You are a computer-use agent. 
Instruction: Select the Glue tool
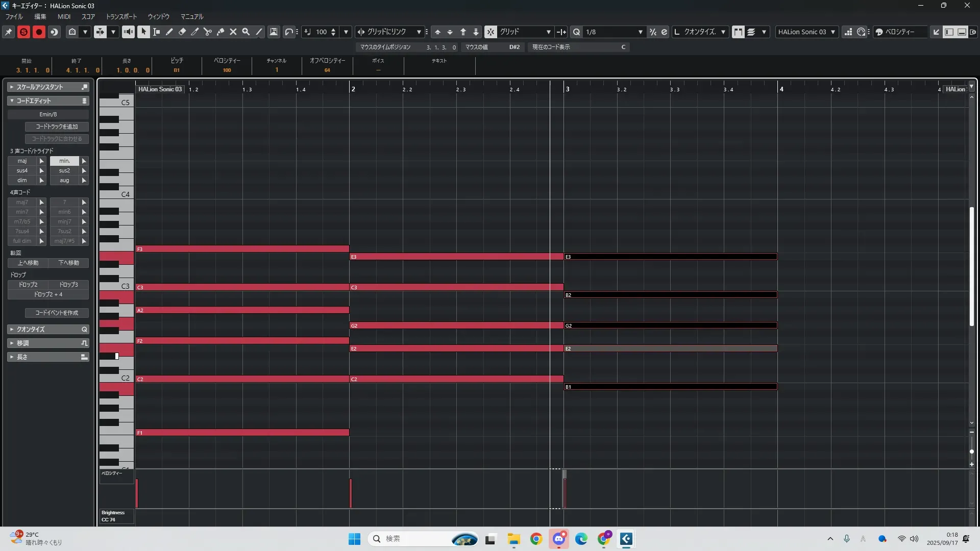[x=220, y=32]
